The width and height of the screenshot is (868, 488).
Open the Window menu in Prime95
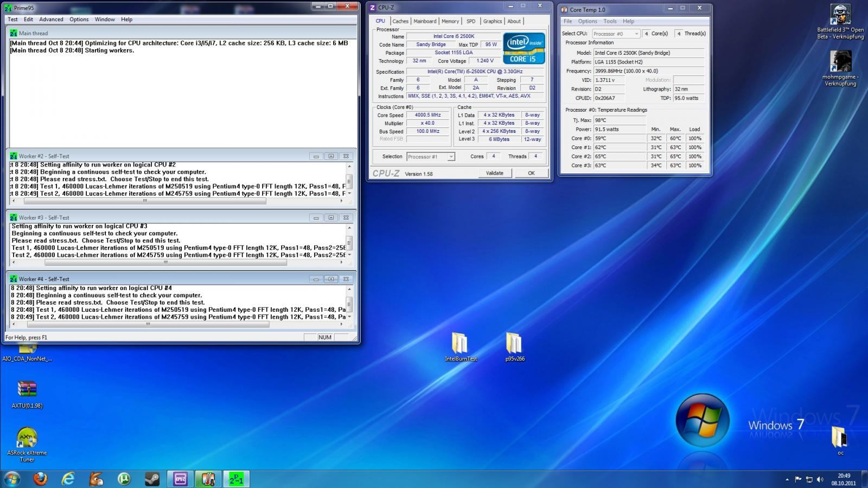coord(105,20)
